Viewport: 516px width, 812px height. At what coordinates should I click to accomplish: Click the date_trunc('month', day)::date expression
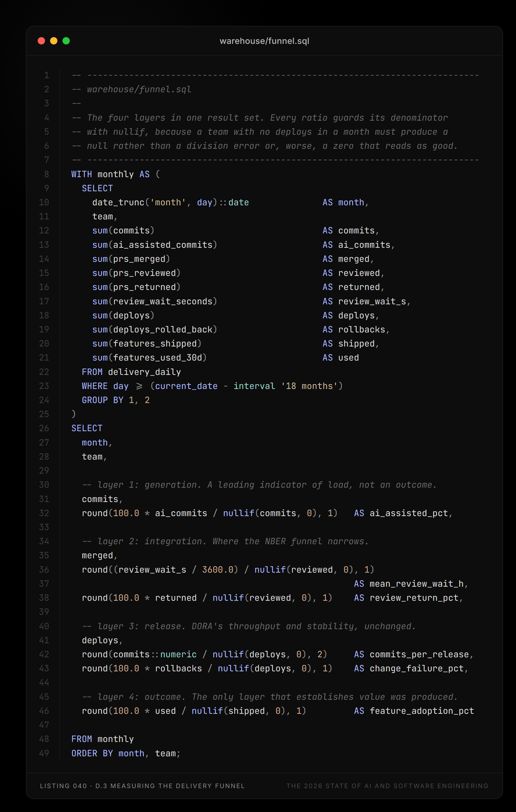pos(171,203)
